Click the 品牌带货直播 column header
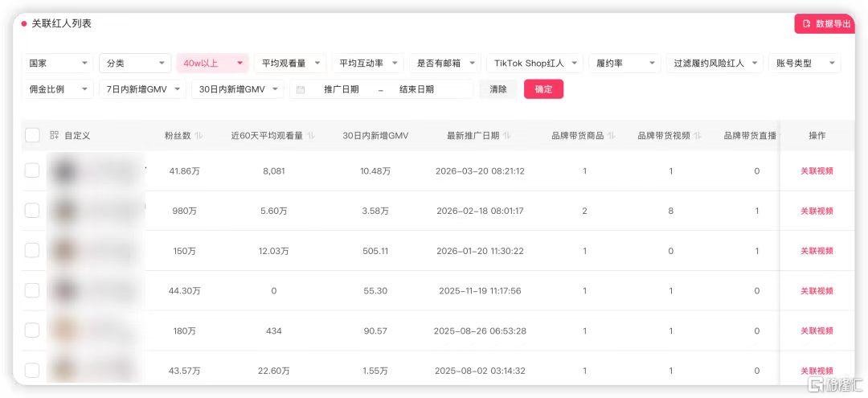The height and width of the screenshot is (398, 868). [750, 136]
